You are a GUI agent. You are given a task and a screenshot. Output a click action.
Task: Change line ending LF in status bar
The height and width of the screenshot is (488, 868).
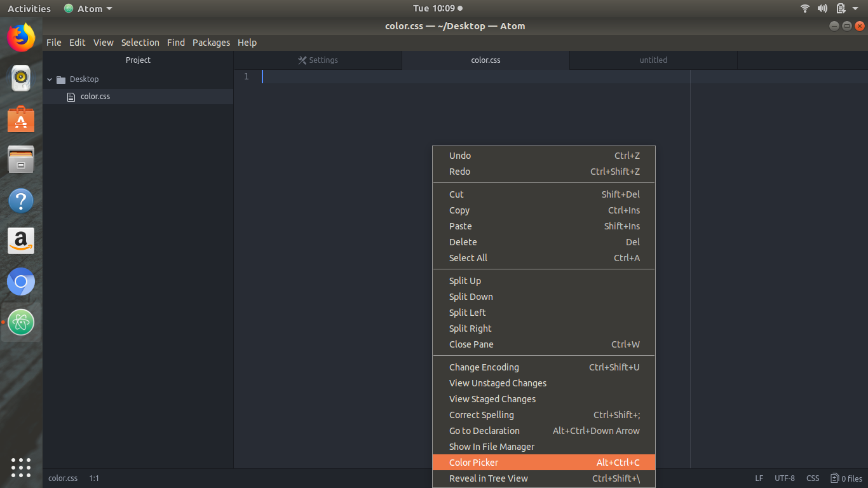tap(759, 478)
